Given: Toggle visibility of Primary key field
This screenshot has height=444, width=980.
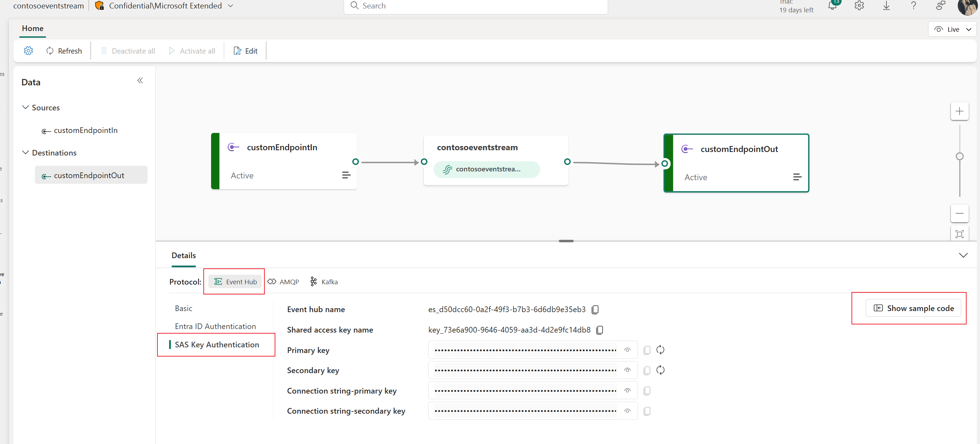Looking at the screenshot, I should pos(627,350).
